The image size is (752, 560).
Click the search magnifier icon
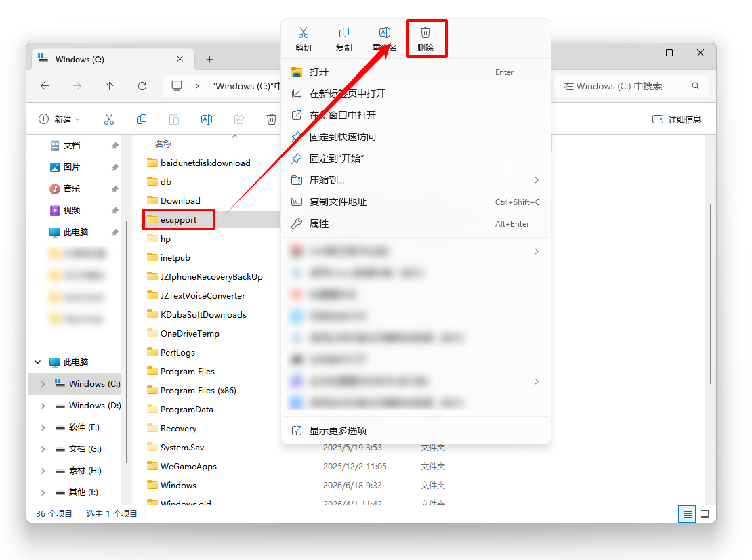pos(695,86)
